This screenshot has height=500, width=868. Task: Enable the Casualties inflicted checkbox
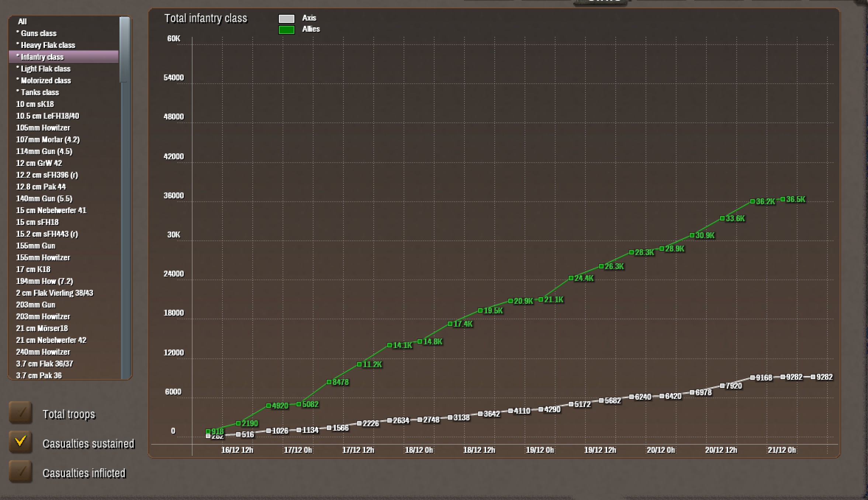pyautogui.click(x=21, y=472)
